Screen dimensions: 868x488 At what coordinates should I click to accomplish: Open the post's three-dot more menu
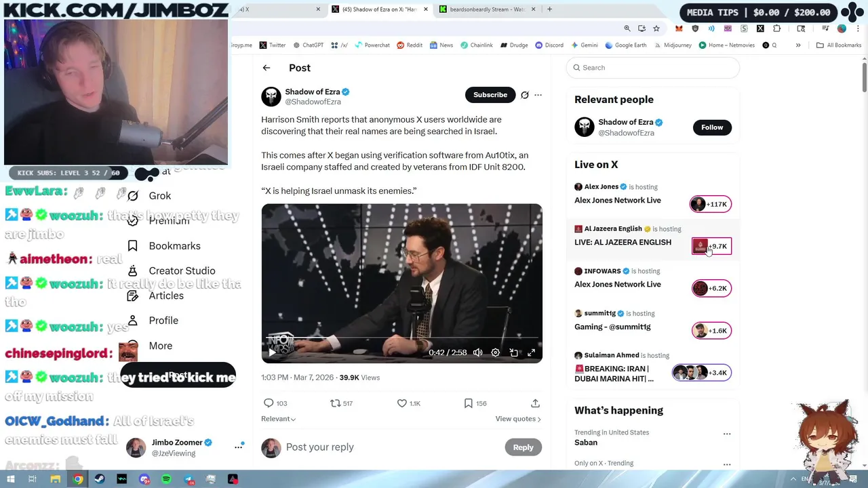538,95
